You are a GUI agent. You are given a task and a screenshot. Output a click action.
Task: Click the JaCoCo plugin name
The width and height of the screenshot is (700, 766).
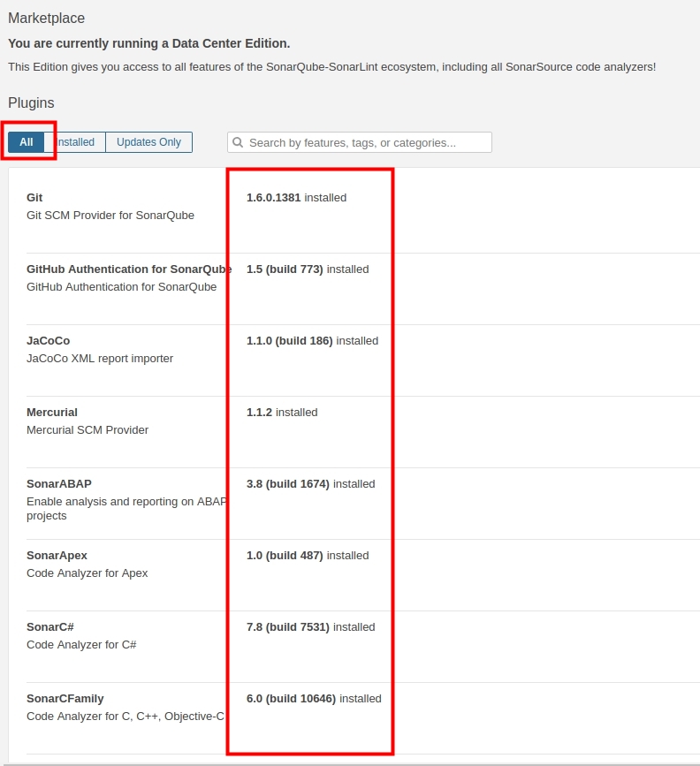[48, 340]
